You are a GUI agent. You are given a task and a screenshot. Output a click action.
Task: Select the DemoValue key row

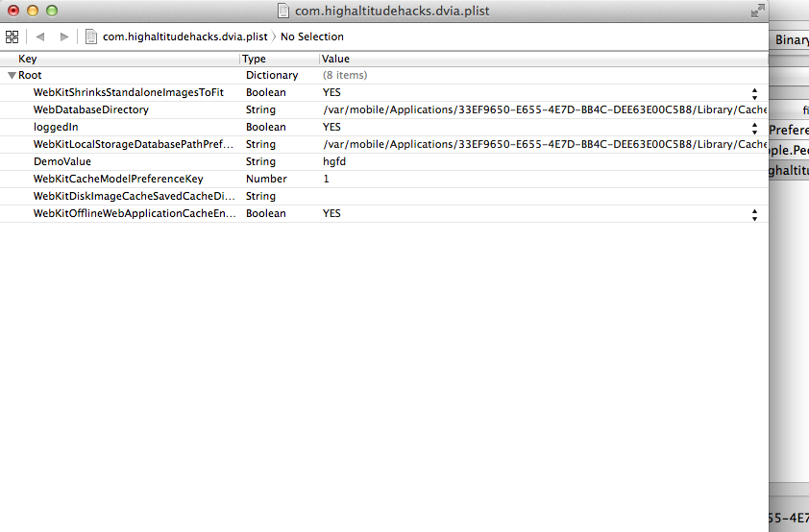coord(62,161)
